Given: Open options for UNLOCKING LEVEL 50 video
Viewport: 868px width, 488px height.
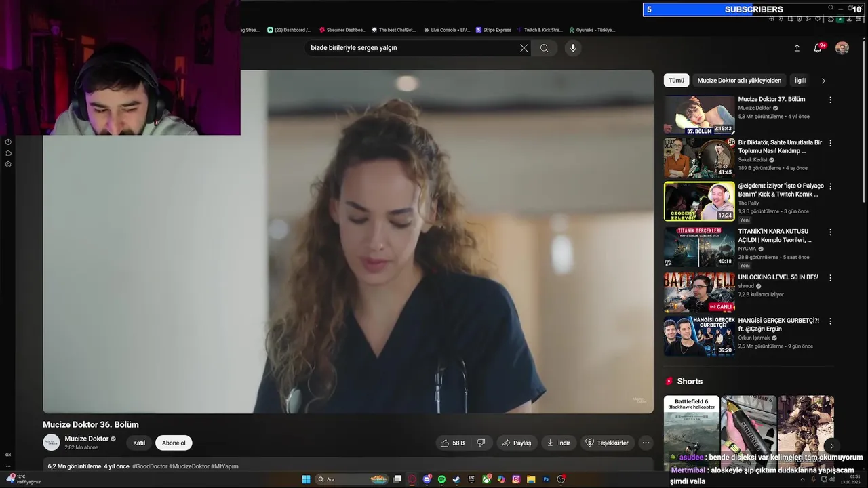Looking at the screenshot, I should [x=830, y=277].
